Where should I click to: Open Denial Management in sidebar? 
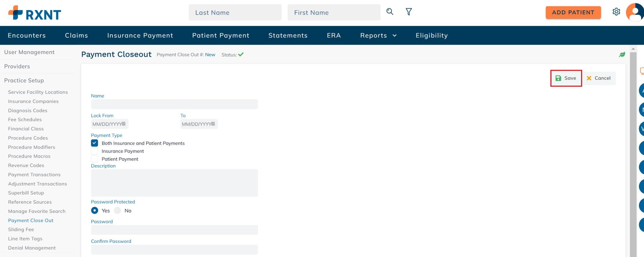coord(32,248)
